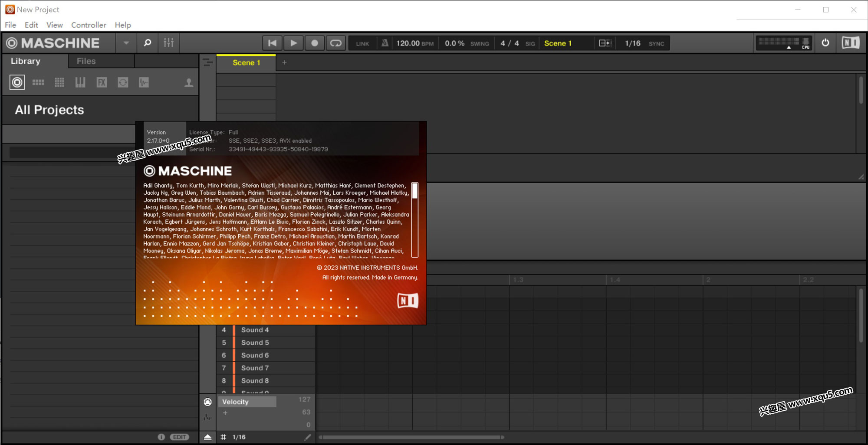Select the FX Effects filter icon
This screenshot has height=445, width=868.
point(102,82)
